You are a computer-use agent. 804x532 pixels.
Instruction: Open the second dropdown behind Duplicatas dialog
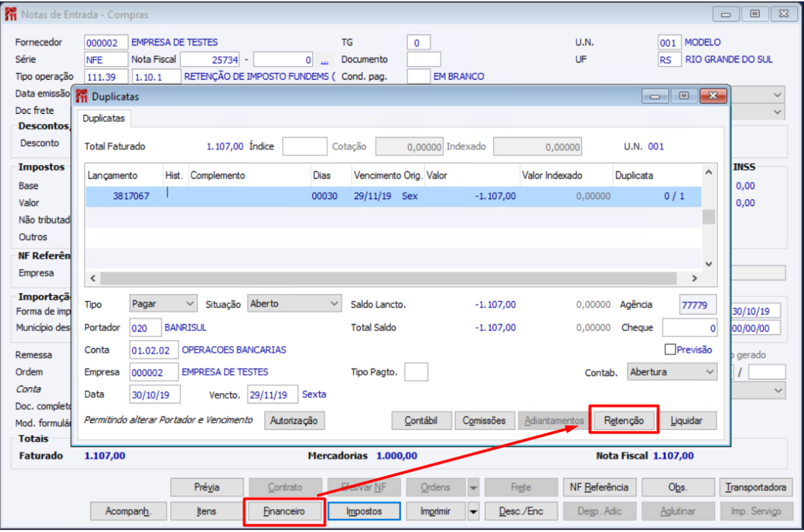tap(778, 112)
